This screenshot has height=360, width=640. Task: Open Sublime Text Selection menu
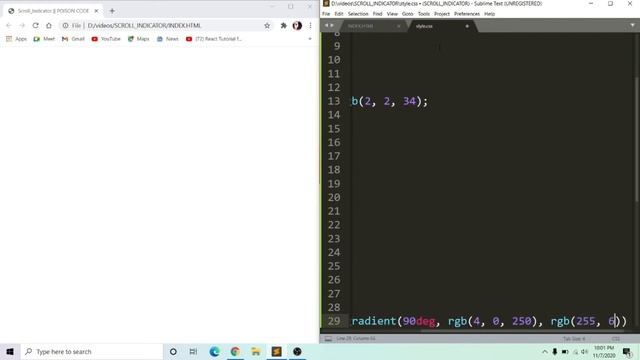[358, 14]
